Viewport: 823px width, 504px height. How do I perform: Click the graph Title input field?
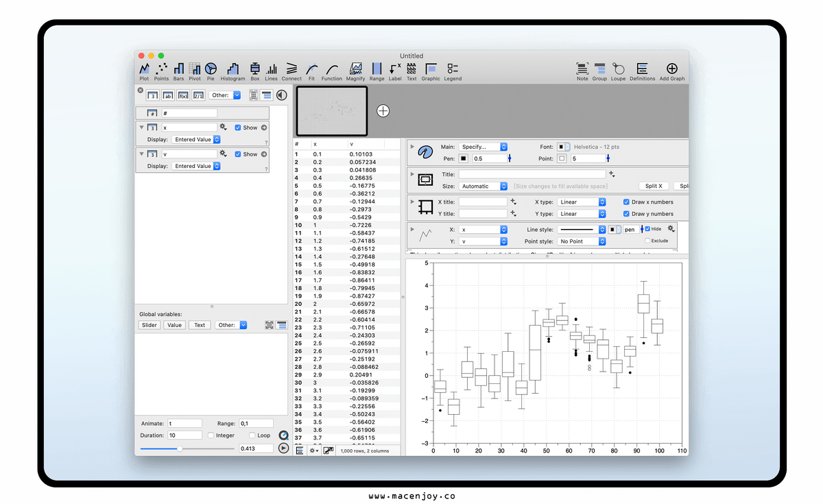pyautogui.click(x=532, y=174)
